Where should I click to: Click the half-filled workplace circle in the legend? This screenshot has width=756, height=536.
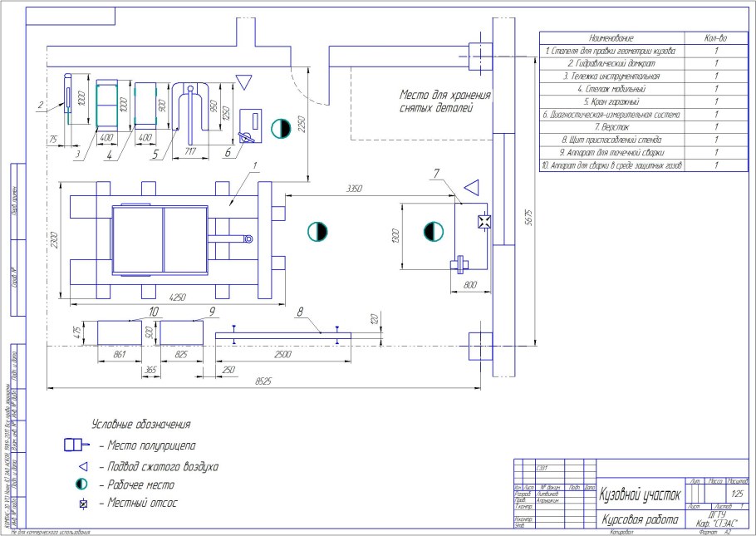click(x=82, y=484)
